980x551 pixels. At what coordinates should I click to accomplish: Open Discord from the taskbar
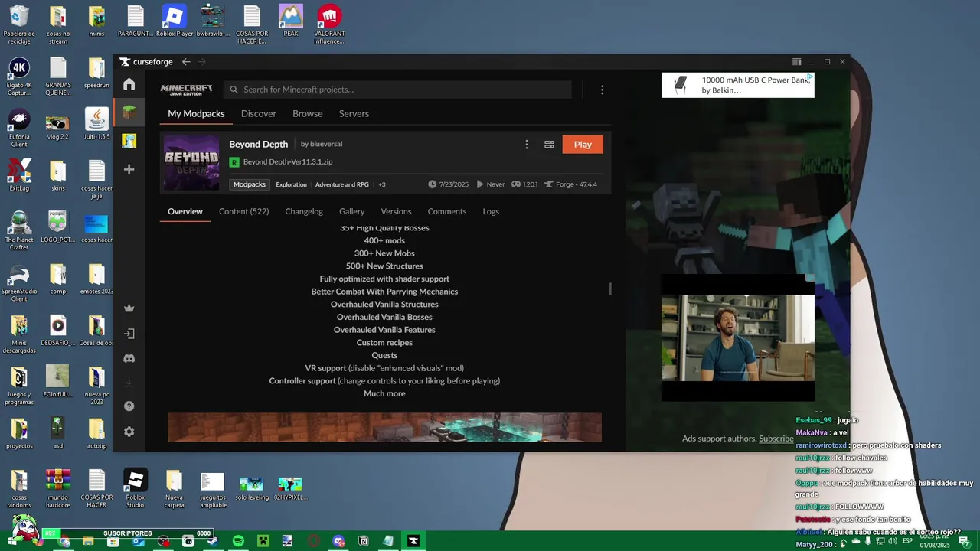(338, 541)
